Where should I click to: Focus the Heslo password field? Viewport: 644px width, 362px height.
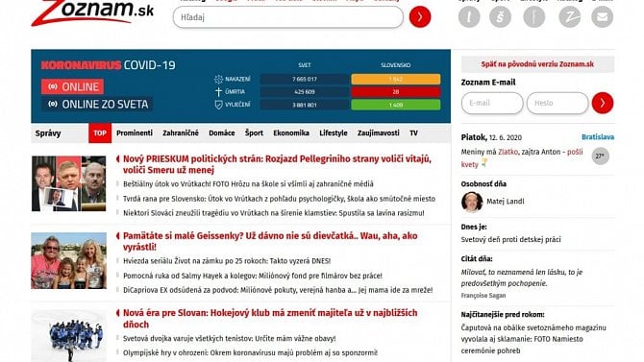tap(557, 103)
